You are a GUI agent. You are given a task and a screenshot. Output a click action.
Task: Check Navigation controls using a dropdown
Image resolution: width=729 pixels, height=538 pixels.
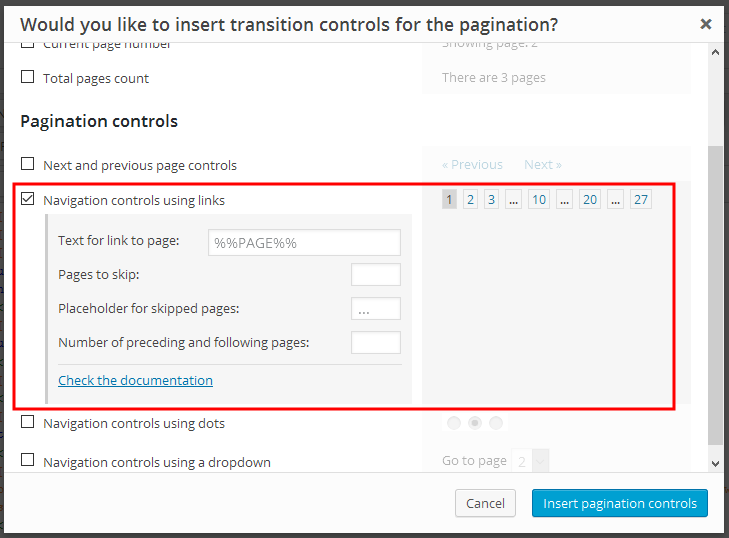coord(27,460)
